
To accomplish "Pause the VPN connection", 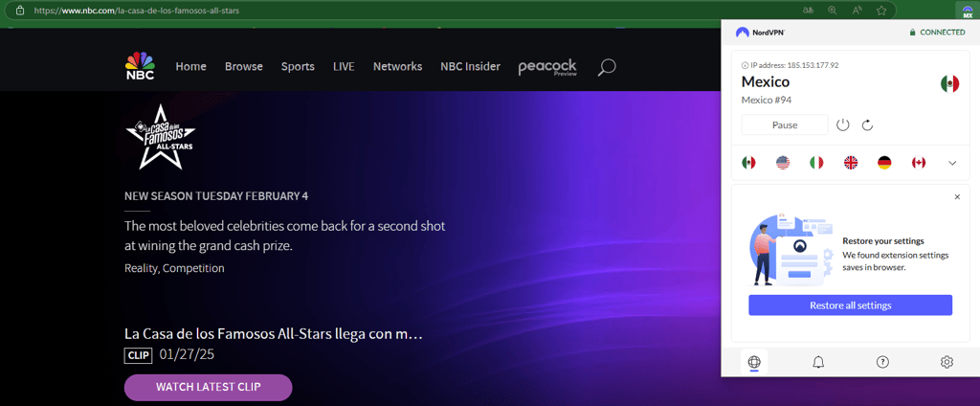I will pos(785,125).
